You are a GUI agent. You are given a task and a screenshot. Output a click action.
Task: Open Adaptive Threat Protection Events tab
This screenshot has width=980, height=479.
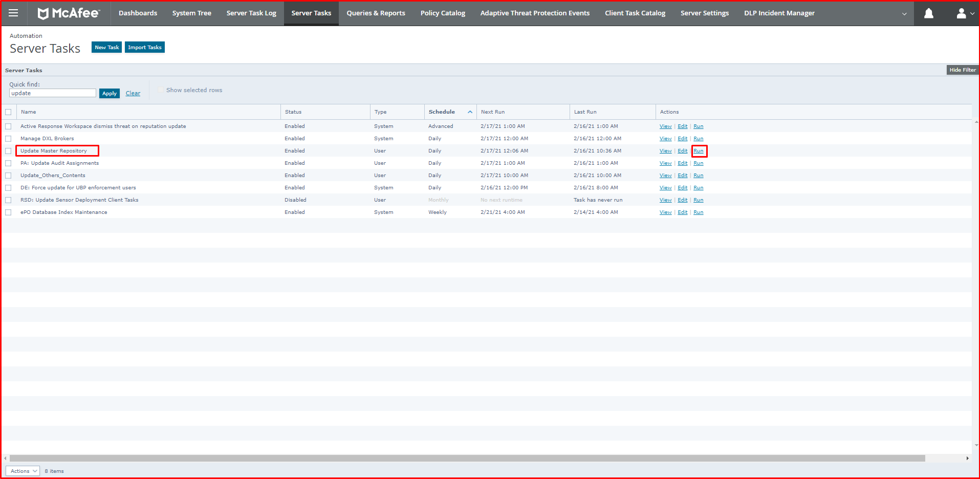[x=535, y=13]
